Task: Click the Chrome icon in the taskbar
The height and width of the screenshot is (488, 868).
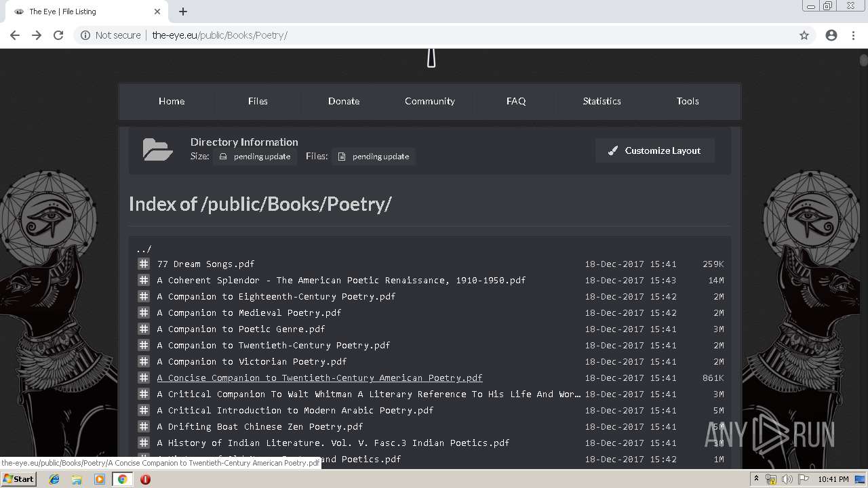Action: [x=122, y=479]
